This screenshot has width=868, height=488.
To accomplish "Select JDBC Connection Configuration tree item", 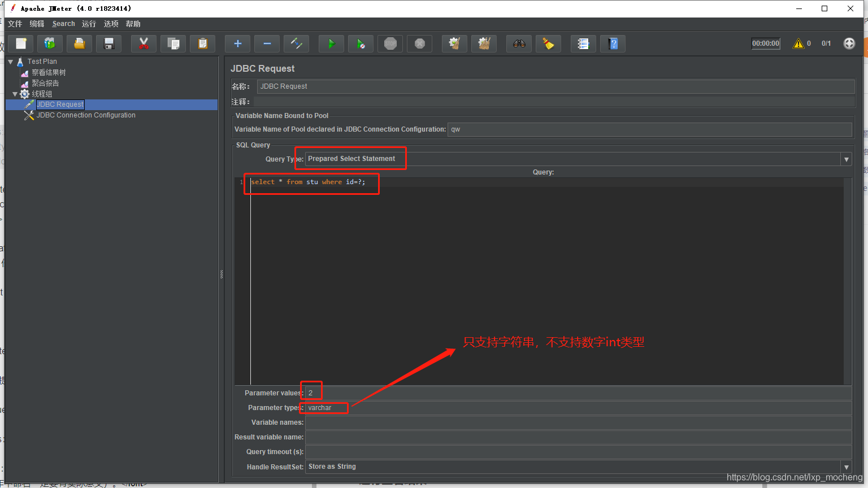I will click(86, 115).
